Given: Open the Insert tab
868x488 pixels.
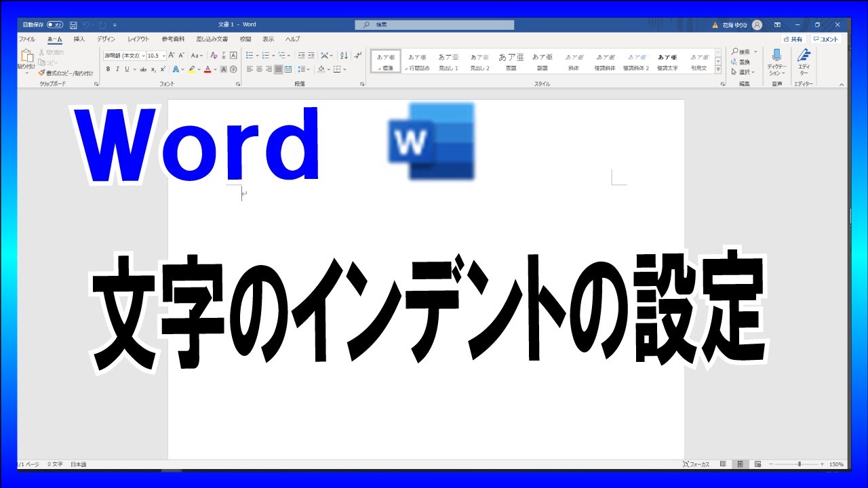Looking at the screenshot, I should pyautogui.click(x=79, y=39).
